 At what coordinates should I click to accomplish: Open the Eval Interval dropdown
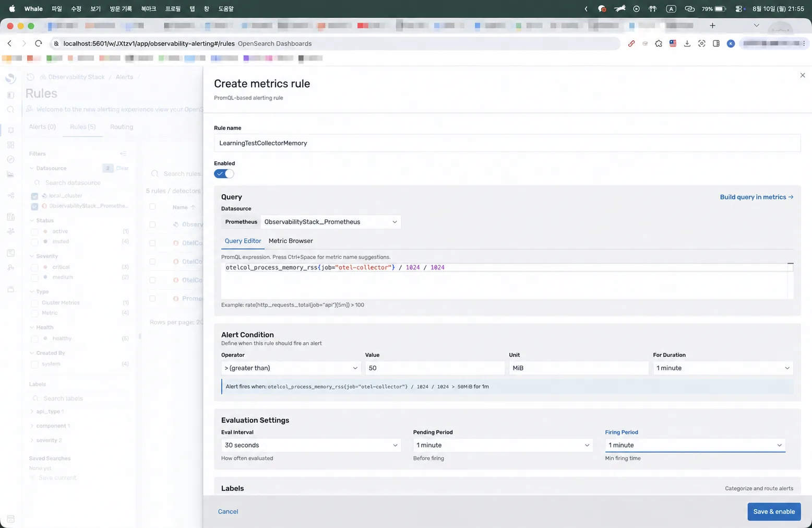pos(311,445)
